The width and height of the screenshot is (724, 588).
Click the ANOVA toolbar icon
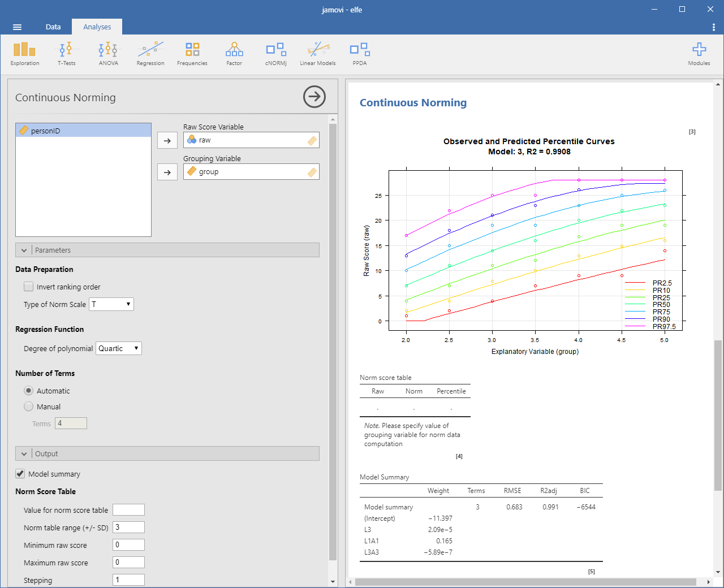pos(108,54)
